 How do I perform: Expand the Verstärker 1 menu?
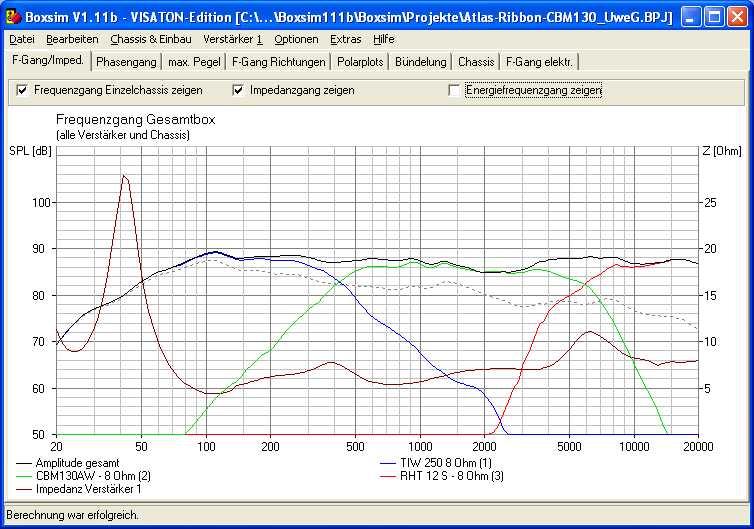(x=232, y=39)
